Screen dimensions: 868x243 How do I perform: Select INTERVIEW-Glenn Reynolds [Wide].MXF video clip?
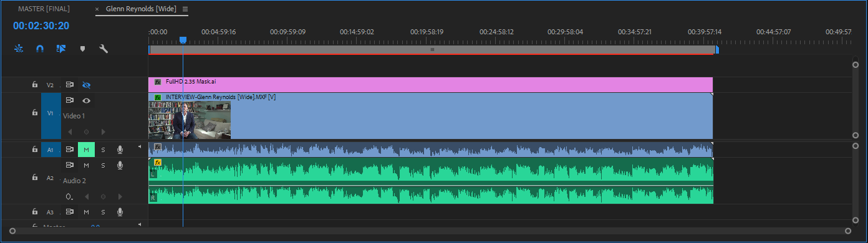(x=430, y=116)
